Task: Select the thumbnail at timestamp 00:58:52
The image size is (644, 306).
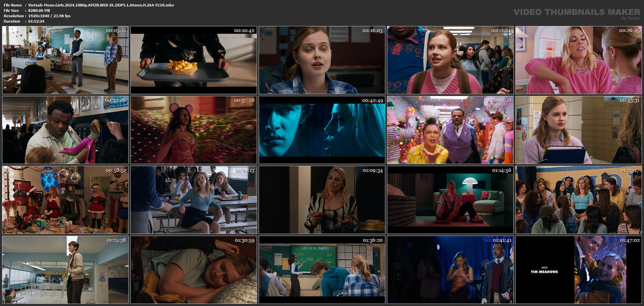Action: (x=65, y=200)
